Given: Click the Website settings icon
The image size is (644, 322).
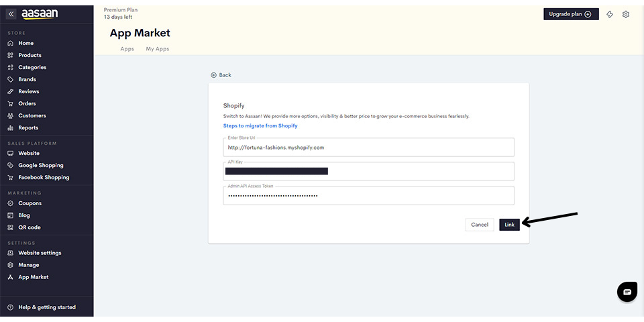Looking at the screenshot, I should pos(11,253).
